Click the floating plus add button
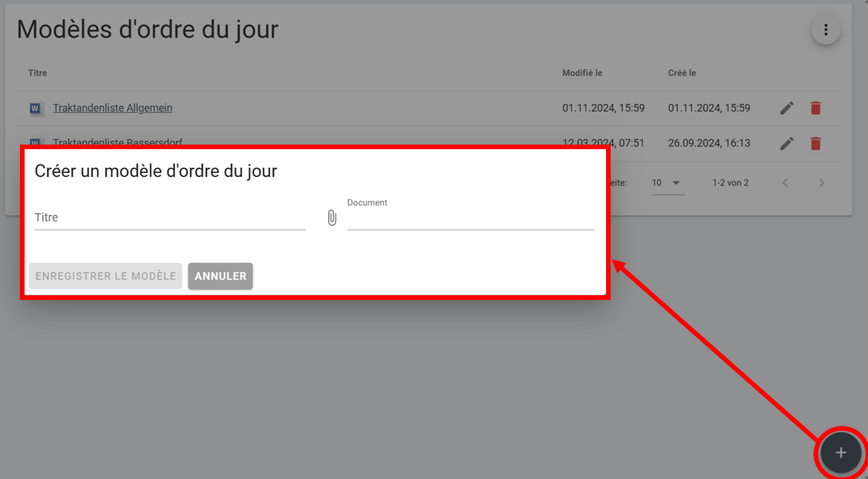The width and height of the screenshot is (868, 479). 840,453
